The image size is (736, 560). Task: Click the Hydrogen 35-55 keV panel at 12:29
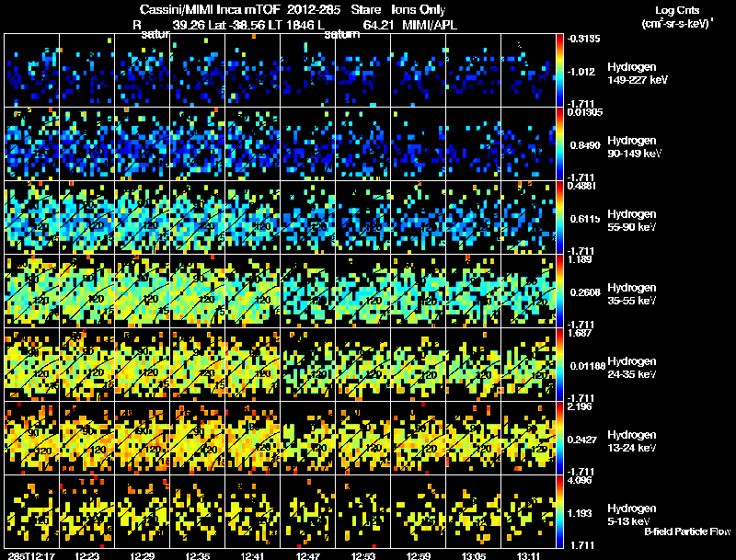pos(143,291)
